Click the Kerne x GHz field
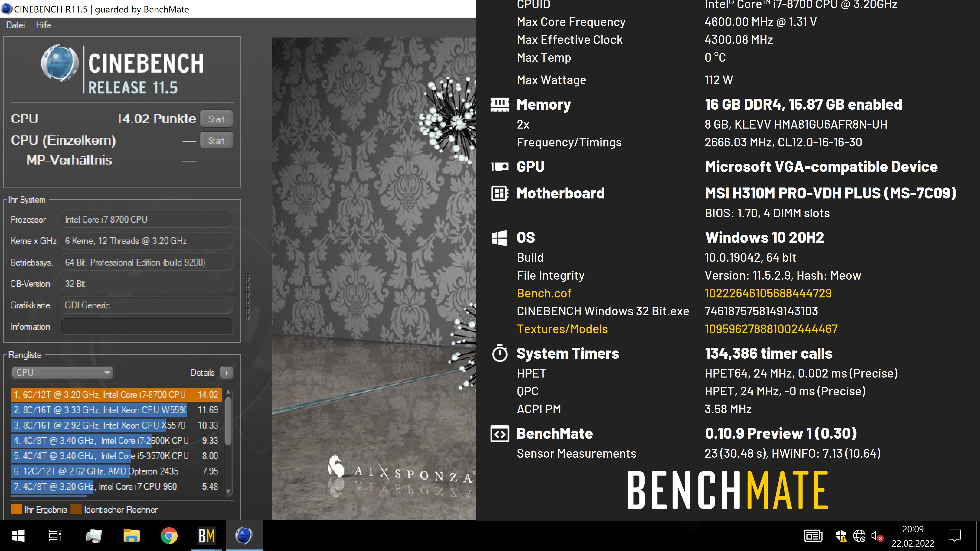This screenshot has height=551, width=980. [x=147, y=241]
